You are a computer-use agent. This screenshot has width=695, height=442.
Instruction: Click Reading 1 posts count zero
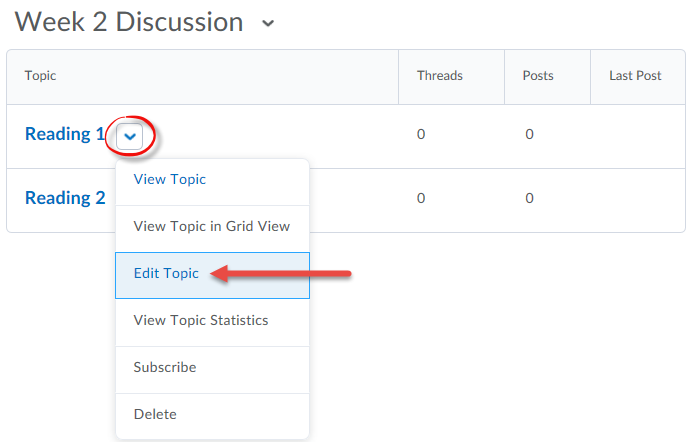[529, 134]
